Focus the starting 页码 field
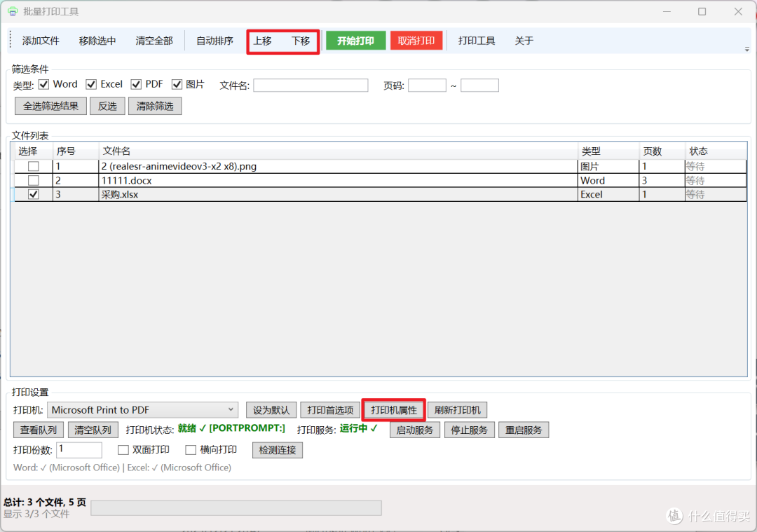Image resolution: width=757 pixels, height=532 pixels. click(427, 86)
